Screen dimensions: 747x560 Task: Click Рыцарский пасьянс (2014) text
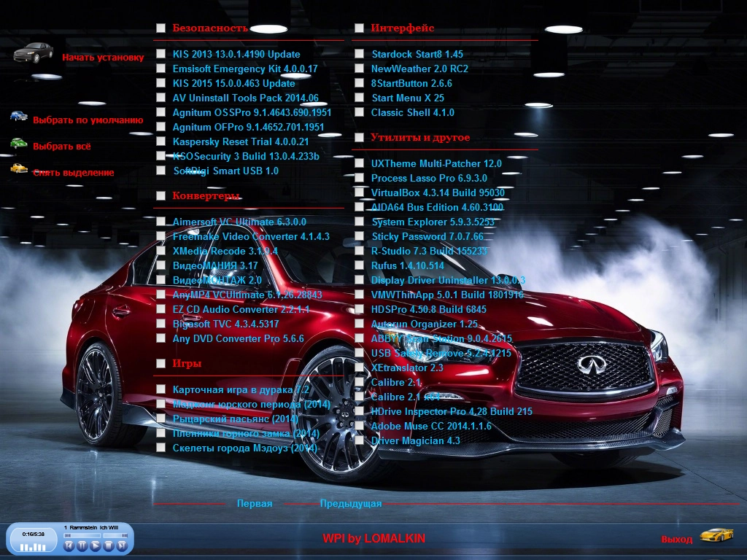click(x=236, y=419)
